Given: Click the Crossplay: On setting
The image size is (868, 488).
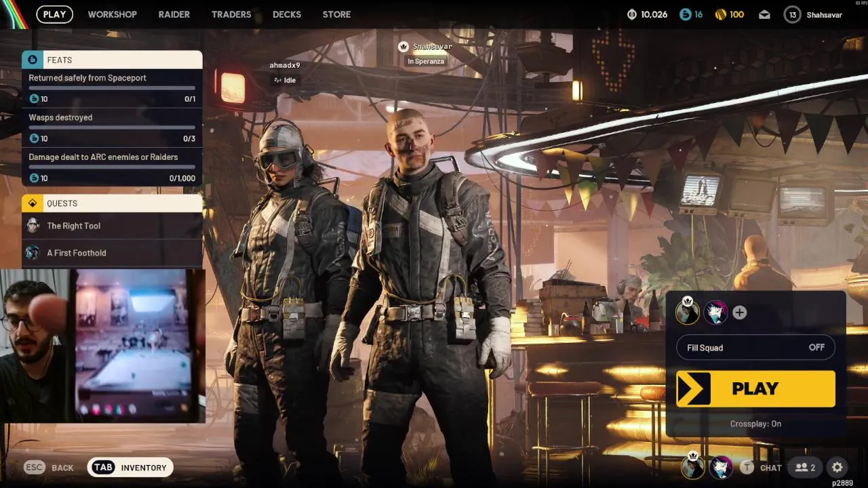Looking at the screenshot, I should pyautogui.click(x=755, y=424).
